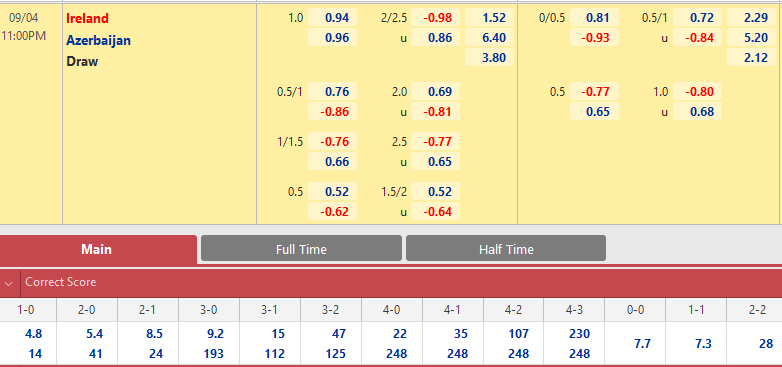Pick full time Draw odds 3.80
Screen dimensions: 782x367
pos(489,58)
